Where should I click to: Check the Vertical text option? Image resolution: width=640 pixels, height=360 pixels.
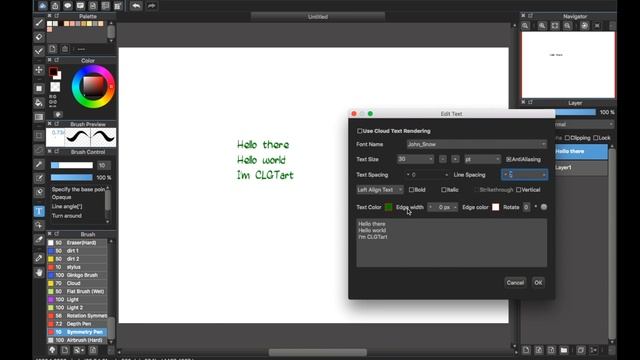coord(518,190)
